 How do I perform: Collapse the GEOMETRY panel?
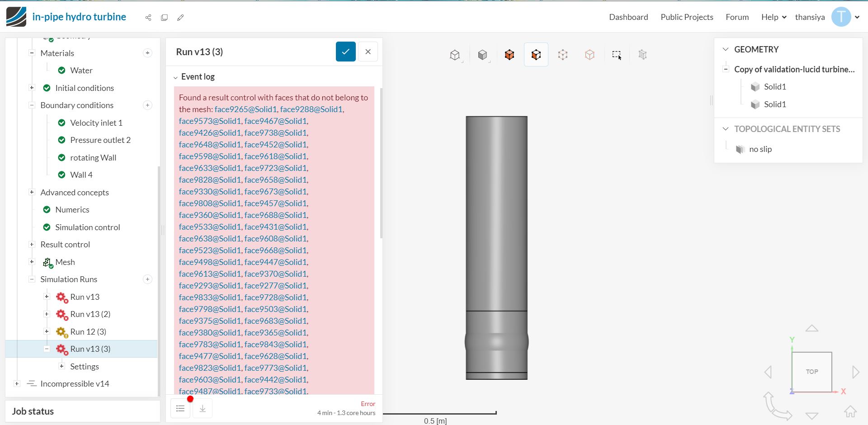pos(726,49)
